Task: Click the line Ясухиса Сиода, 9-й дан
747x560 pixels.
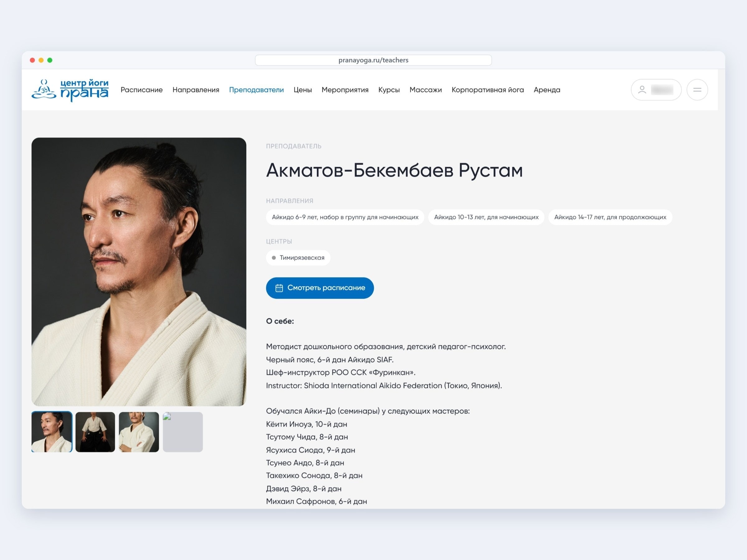Action: click(310, 450)
